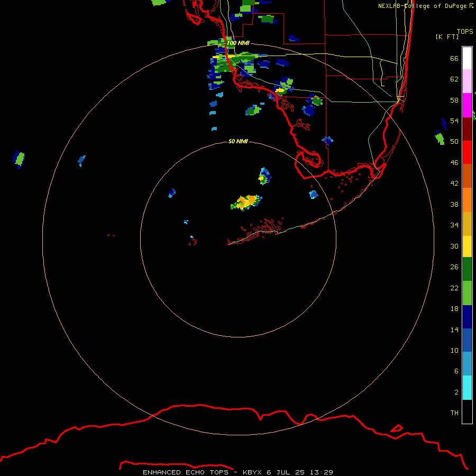The width and height of the screenshot is (476, 476).
Task: Click the NEXLAB-College of DuPage credit text
Action: click(x=422, y=6)
